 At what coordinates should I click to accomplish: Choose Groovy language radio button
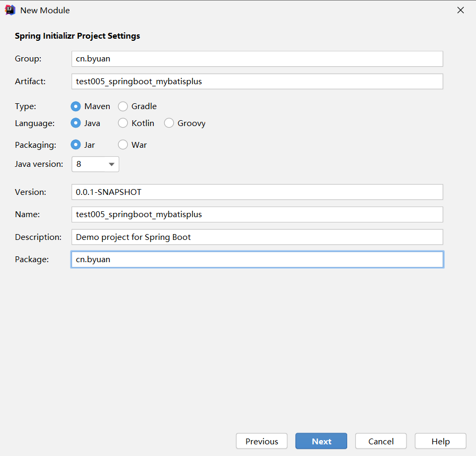pyautogui.click(x=169, y=123)
